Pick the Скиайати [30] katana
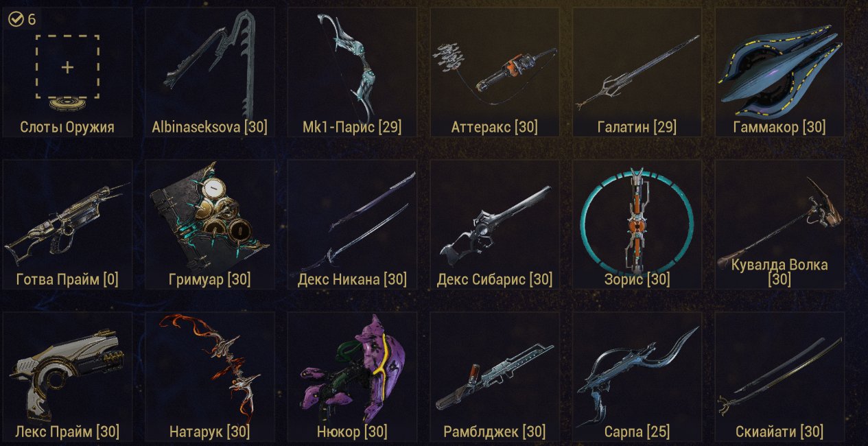 point(779,377)
